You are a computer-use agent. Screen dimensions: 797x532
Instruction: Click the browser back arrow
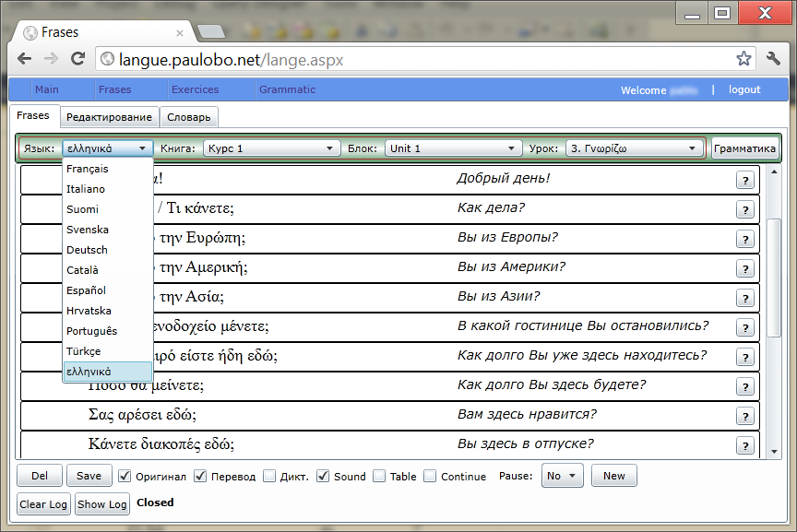[24, 59]
